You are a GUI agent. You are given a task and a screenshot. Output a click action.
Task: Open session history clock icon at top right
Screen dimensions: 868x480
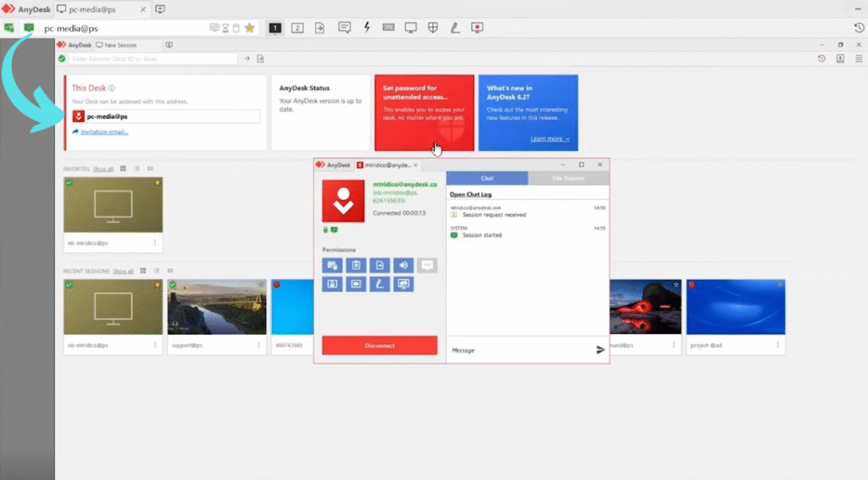(x=859, y=28)
